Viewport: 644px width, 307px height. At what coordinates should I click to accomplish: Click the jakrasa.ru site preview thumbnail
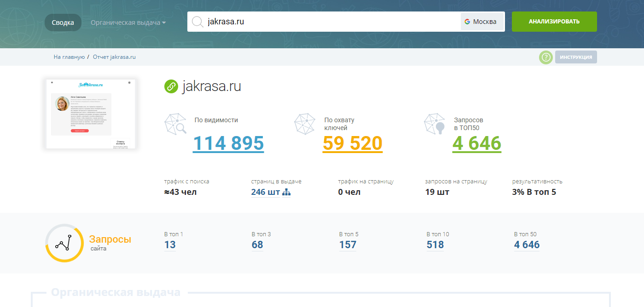pos(91,114)
